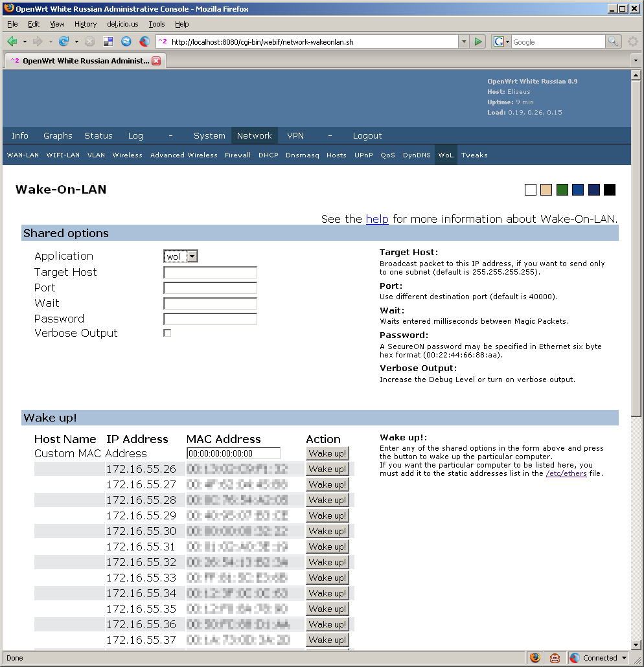The width and height of the screenshot is (644, 667).
Task: Wake up the Custom MAC Address entry
Action: (x=327, y=453)
